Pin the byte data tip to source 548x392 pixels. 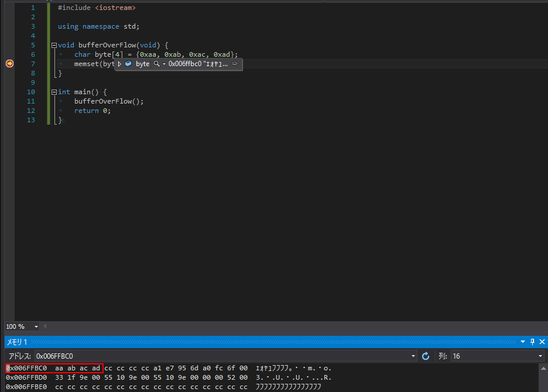click(x=235, y=64)
